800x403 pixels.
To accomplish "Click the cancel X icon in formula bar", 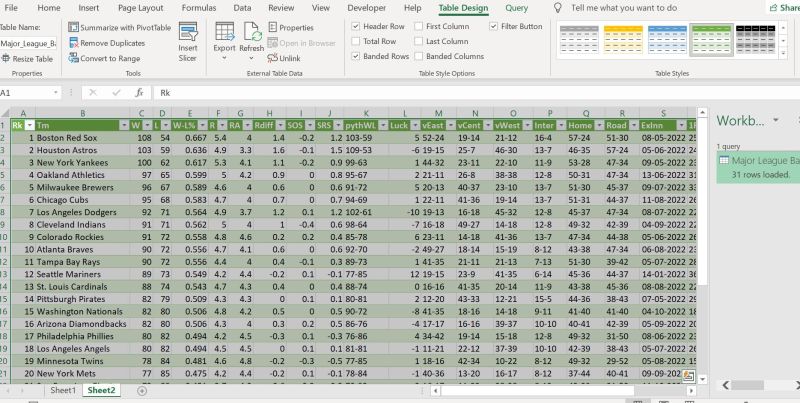I will pyautogui.click(x=92, y=93).
